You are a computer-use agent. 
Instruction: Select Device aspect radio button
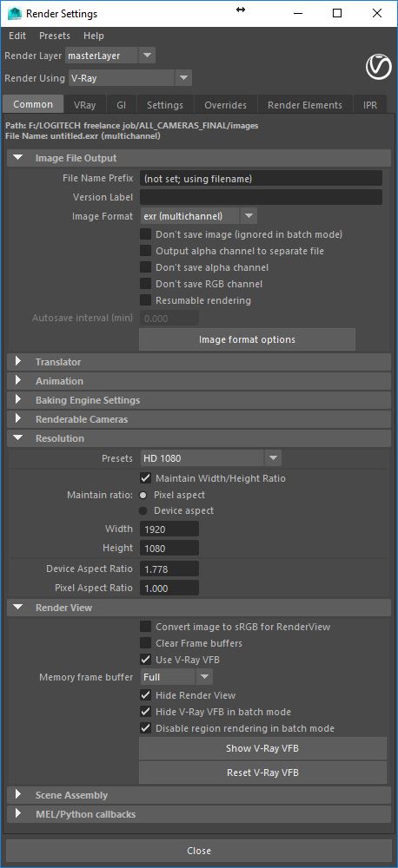pos(143,510)
